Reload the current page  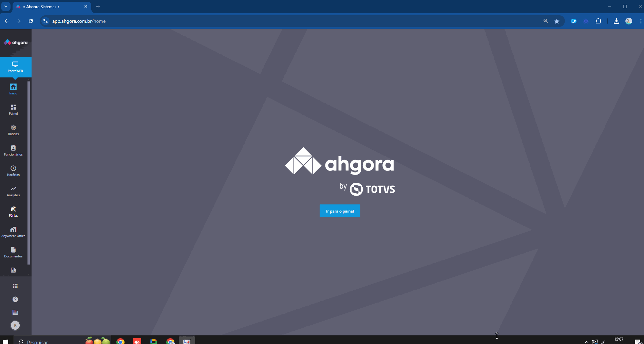pos(31,21)
